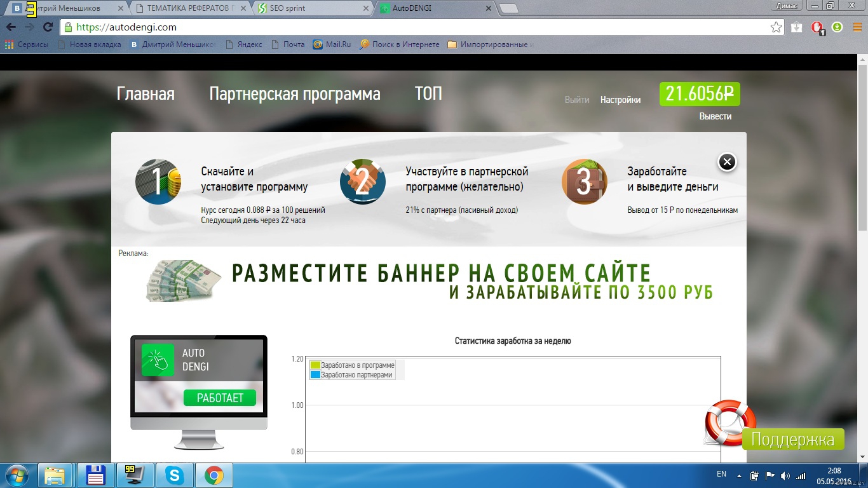This screenshot has width=868, height=488.
Task: Open the Сервисы apps bookmark
Action: coord(27,44)
